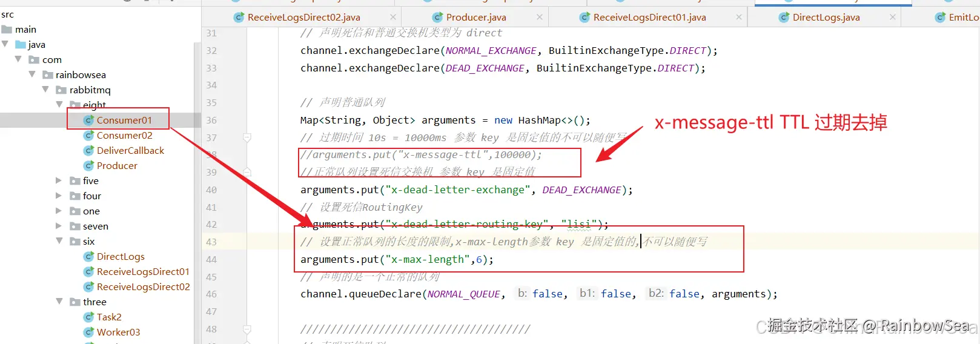
Task: Collapse the three package
Action: [x=59, y=302]
